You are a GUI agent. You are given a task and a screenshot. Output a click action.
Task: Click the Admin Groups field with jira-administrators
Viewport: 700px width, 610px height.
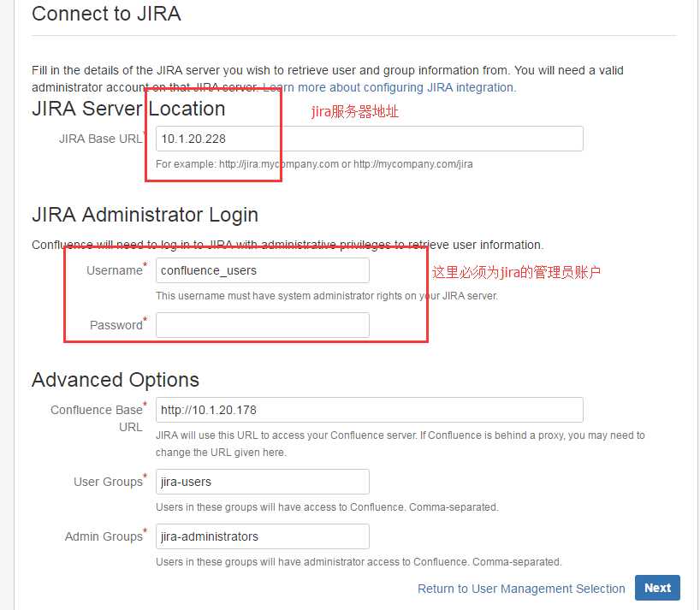click(263, 536)
